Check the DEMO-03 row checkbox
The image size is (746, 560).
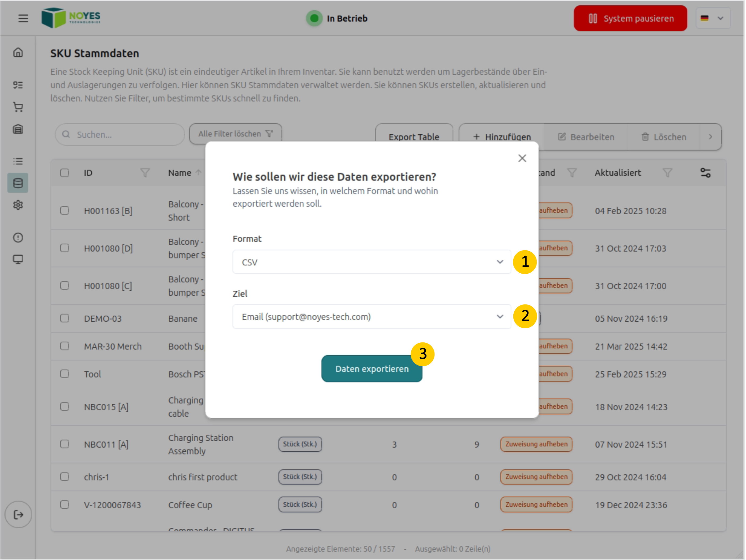65,318
